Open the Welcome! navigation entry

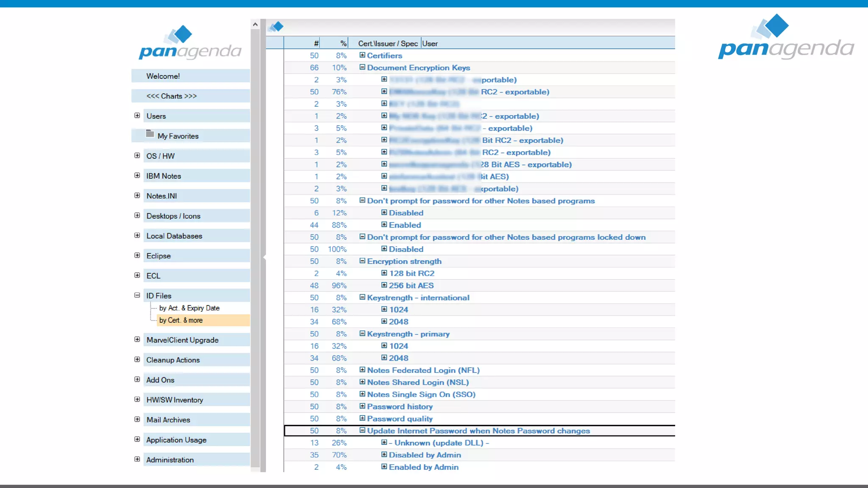coord(163,76)
